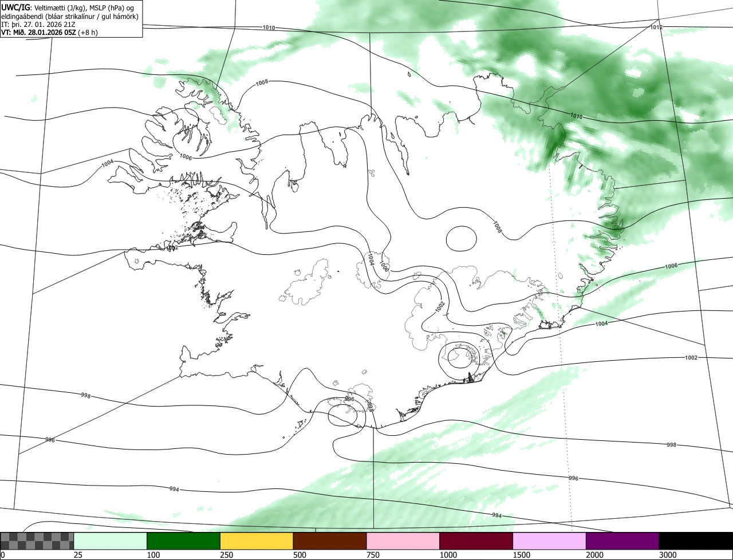Select the dark green legend swatch
Viewport: 733px width, 560px height.
tap(184, 541)
